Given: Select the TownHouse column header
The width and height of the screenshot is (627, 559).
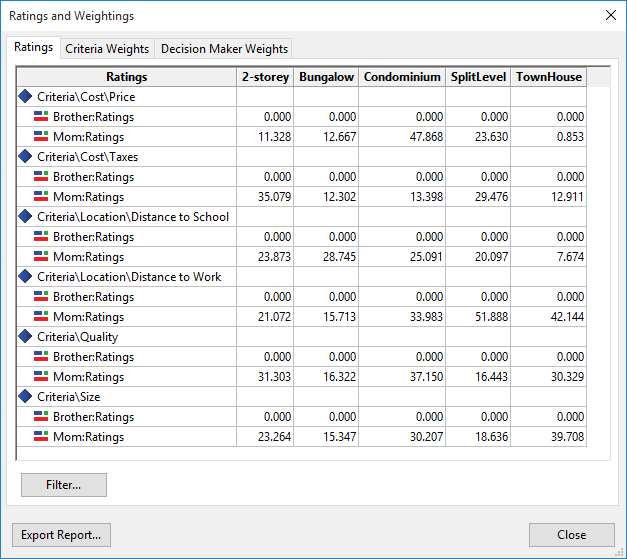Looking at the screenshot, I should (x=548, y=77).
